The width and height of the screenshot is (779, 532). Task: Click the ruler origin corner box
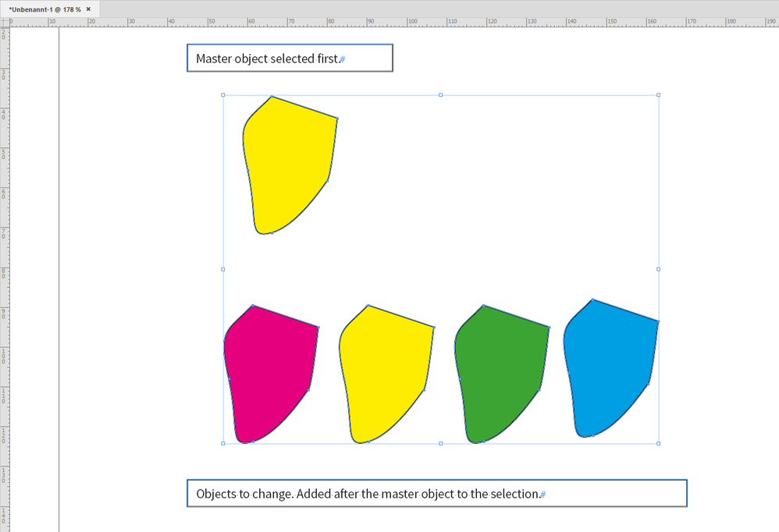[x=5, y=22]
